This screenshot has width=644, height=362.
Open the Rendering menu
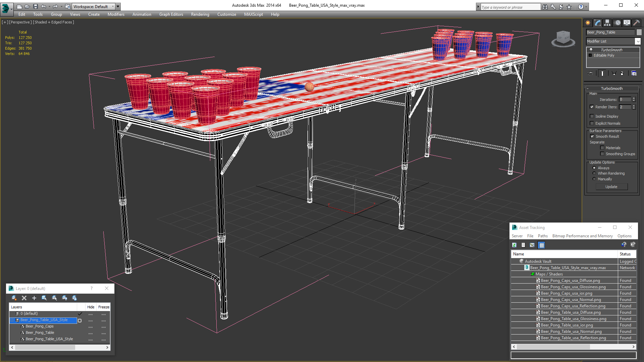(x=200, y=14)
